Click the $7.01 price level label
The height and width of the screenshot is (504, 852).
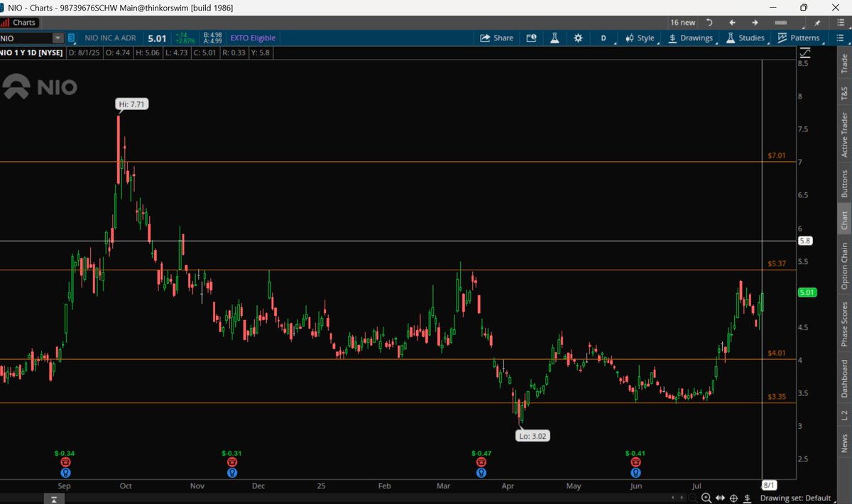pyautogui.click(x=776, y=155)
